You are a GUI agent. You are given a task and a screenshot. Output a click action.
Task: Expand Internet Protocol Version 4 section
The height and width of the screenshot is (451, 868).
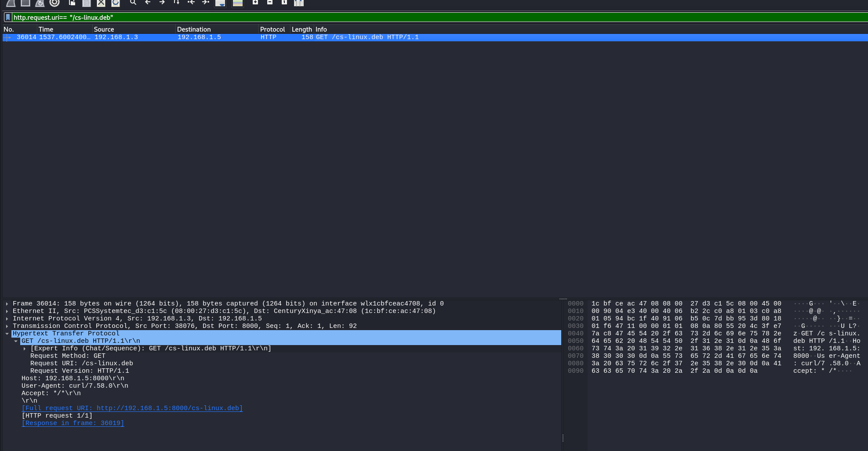pyautogui.click(x=7, y=319)
